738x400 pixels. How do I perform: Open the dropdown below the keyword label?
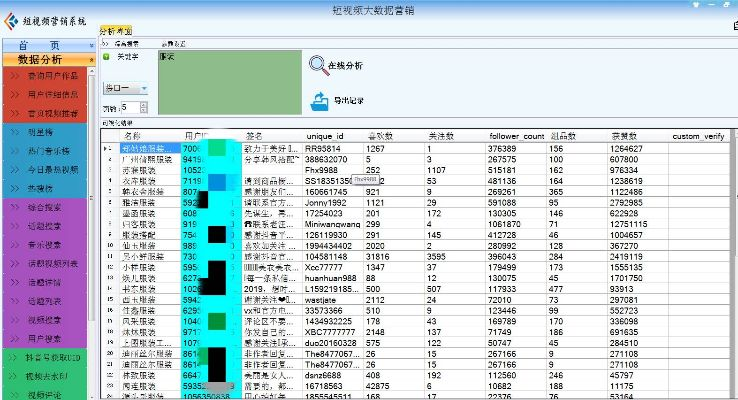coord(144,88)
